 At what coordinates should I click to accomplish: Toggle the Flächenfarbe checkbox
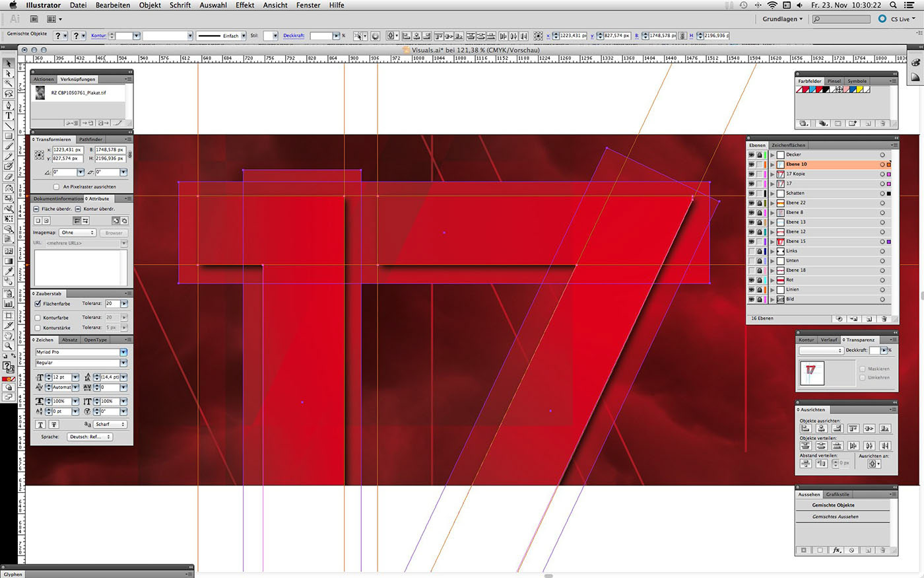tap(38, 304)
